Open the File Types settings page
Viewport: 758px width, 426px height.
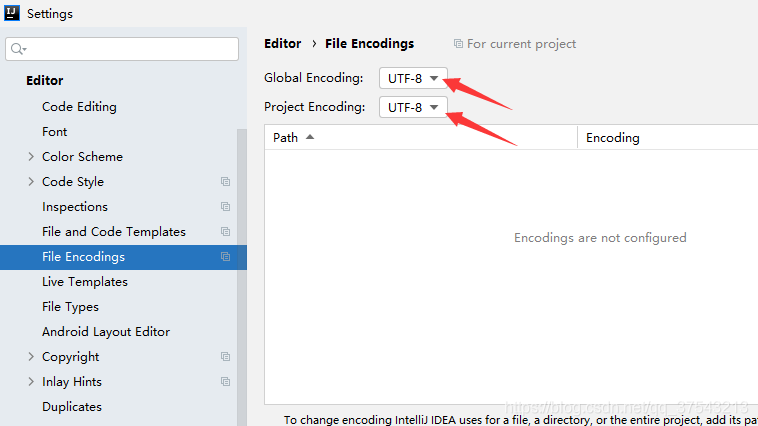(70, 307)
